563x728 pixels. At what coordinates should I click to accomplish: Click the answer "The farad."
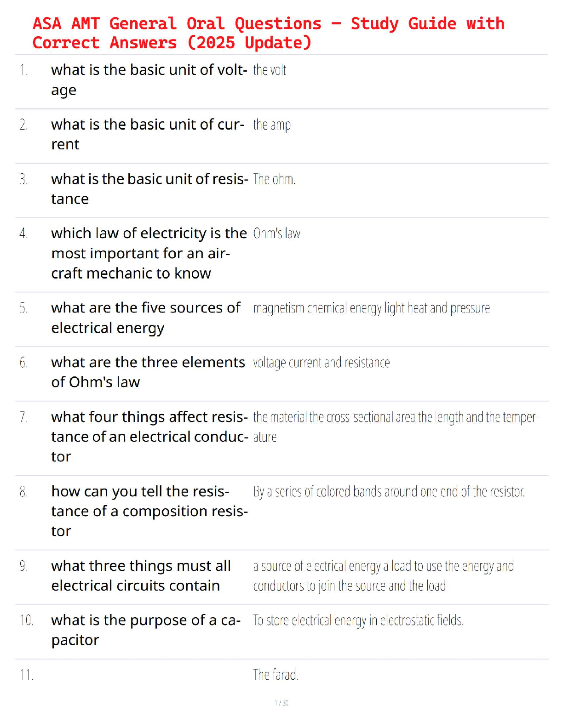pos(276,675)
